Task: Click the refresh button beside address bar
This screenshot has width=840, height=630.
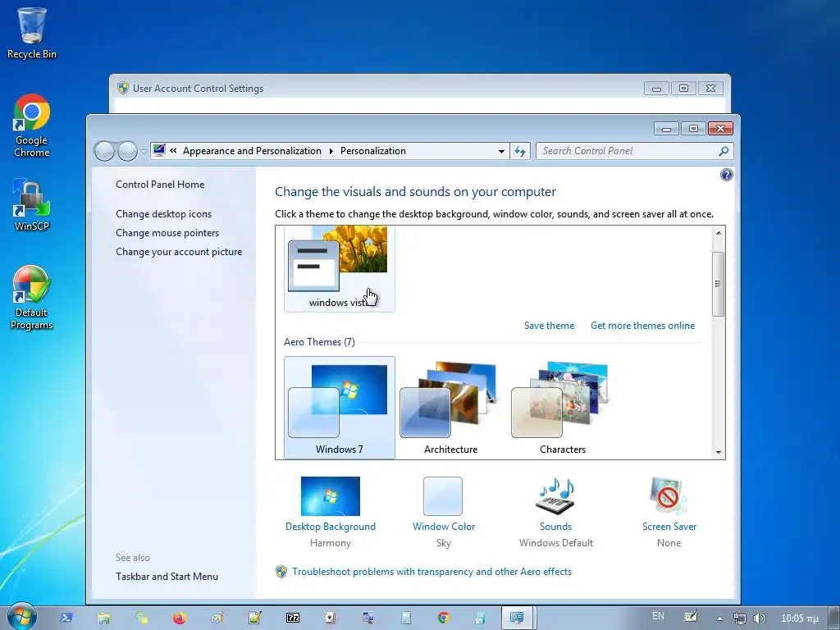Action: pos(520,151)
